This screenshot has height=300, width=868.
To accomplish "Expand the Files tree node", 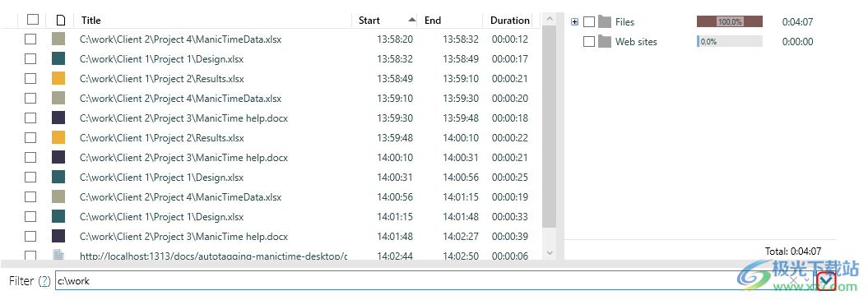I will click(574, 22).
